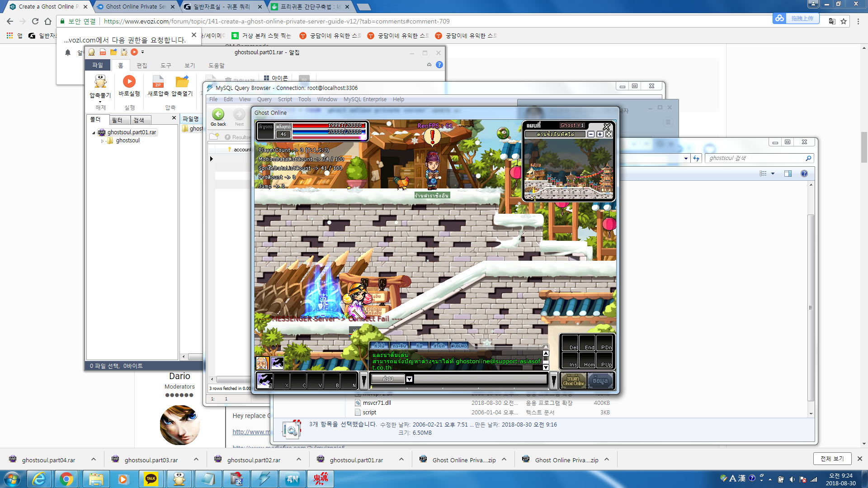This screenshot has height=488, width=868.
Task: Open the chat channel dropdown arrow
Action: click(x=409, y=379)
